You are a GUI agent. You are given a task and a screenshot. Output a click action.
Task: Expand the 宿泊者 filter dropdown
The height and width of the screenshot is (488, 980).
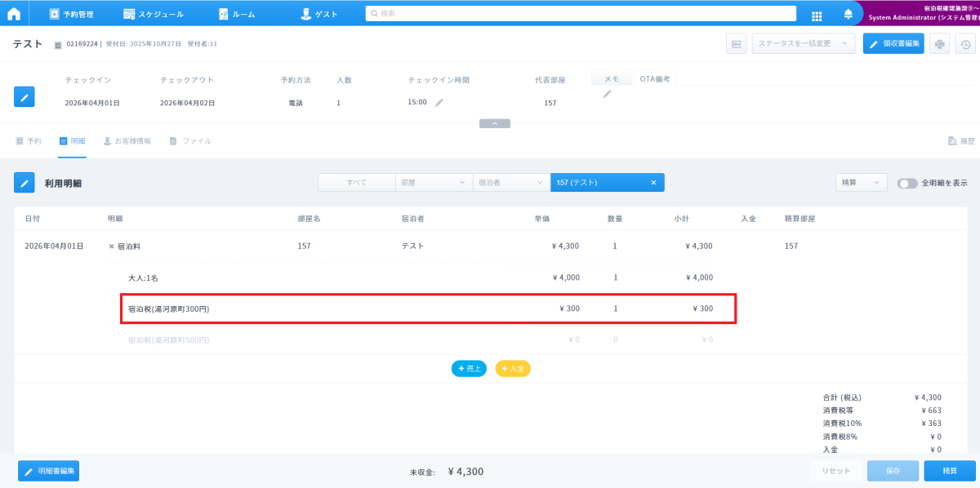pos(510,183)
